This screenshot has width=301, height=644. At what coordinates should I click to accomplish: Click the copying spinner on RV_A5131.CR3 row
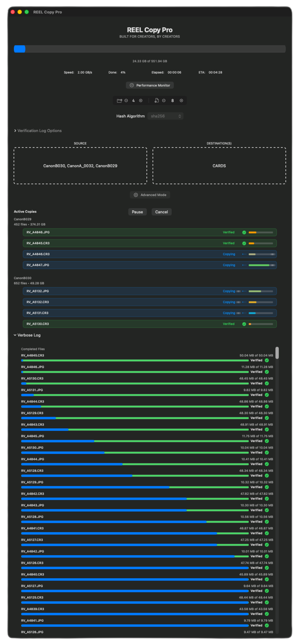(244, 313)
